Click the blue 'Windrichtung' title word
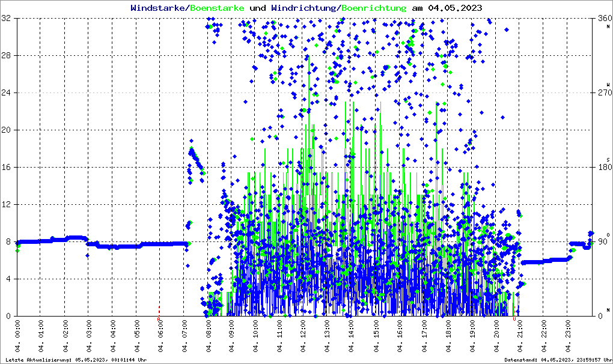 pyautogui.click(x=305, y=8)
